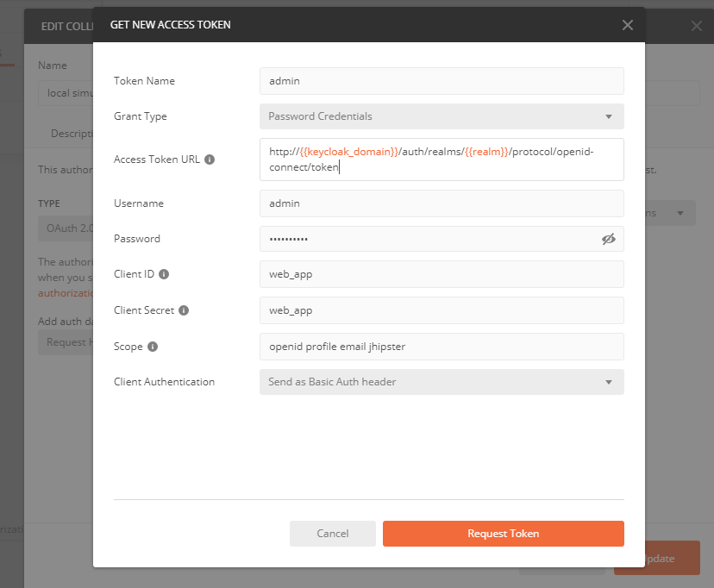This screenshot has width=714, height=588.
Task: Click the Client ID field with web_app
Action: [x=442, y=274]
